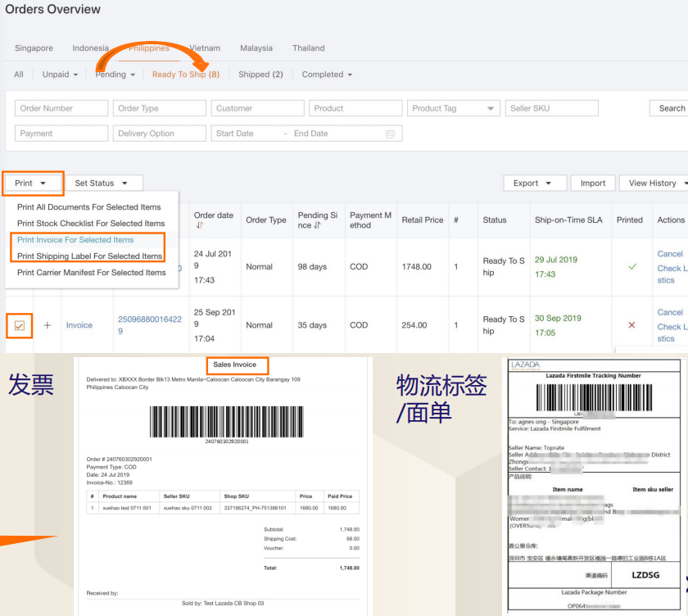Click the Pending Since sort icon
Image resolution: width=688 pixels, height=616 pixels.
coord(317,225)
